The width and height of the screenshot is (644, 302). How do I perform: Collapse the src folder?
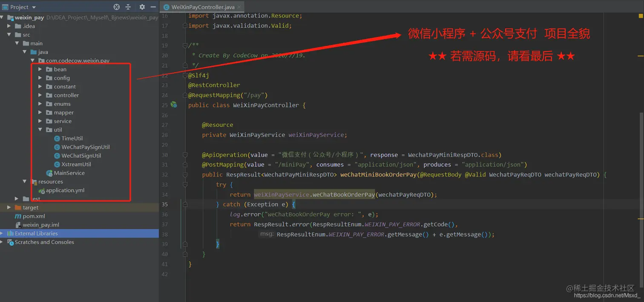(x=9, y=35)
